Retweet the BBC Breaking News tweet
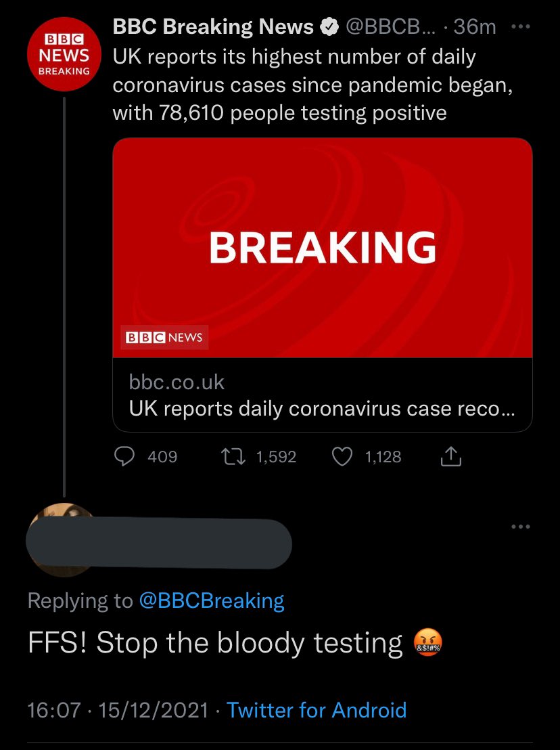 click(x=234, y=457)
